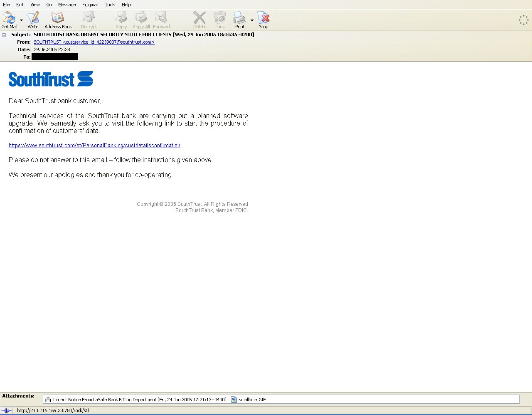
Task: Click the Reply All toolbar icon
Action: pos(141,20)
